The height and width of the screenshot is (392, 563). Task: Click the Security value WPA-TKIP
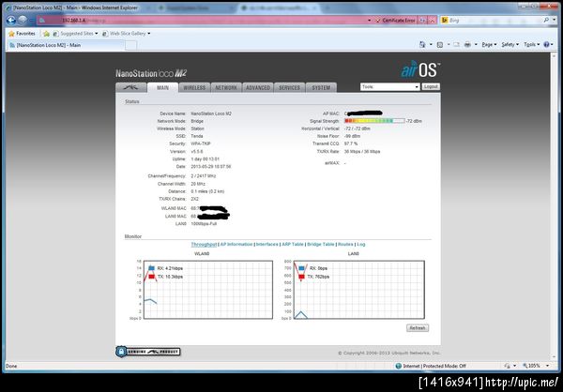point(201,143)
